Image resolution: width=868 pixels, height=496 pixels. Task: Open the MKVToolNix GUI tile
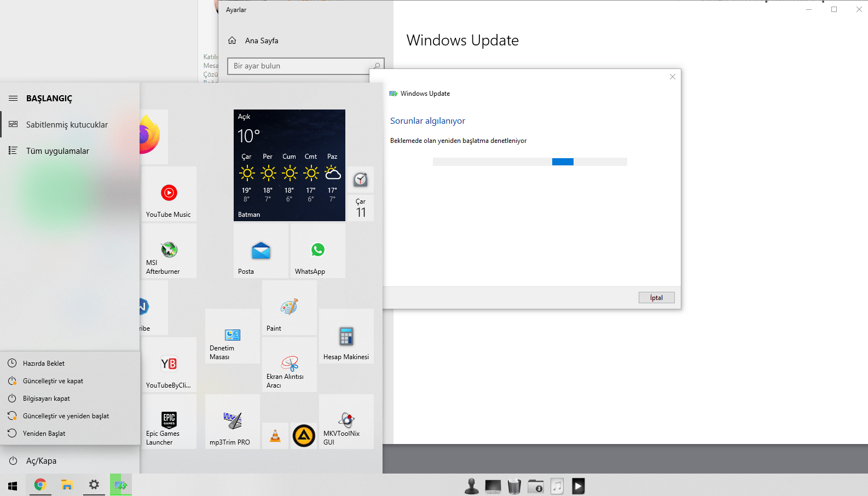coord(346,422)
